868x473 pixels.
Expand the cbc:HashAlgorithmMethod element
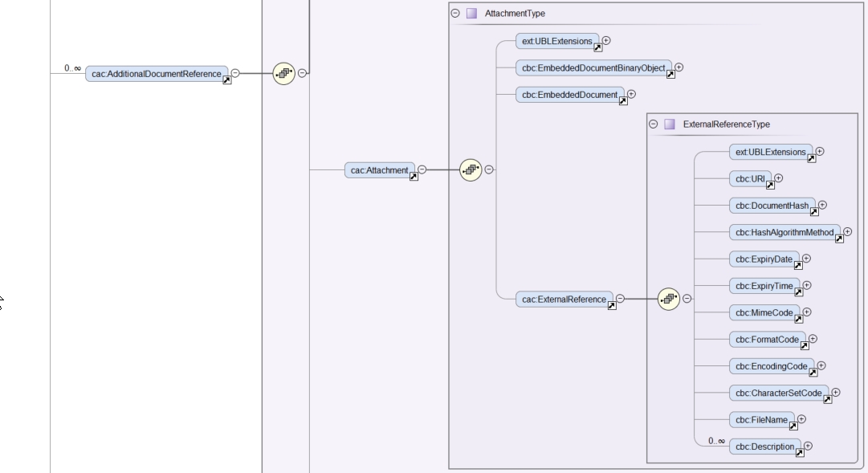coord(848,231)
